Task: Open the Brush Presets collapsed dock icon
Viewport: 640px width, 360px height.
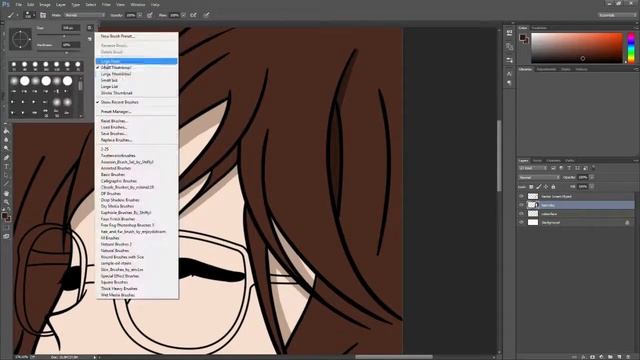Action: 509,60
